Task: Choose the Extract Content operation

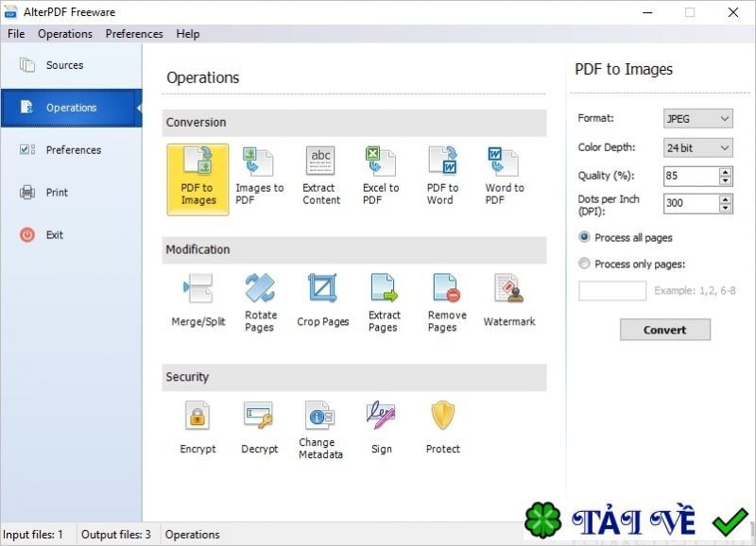Action: click(x=320, y=177)
